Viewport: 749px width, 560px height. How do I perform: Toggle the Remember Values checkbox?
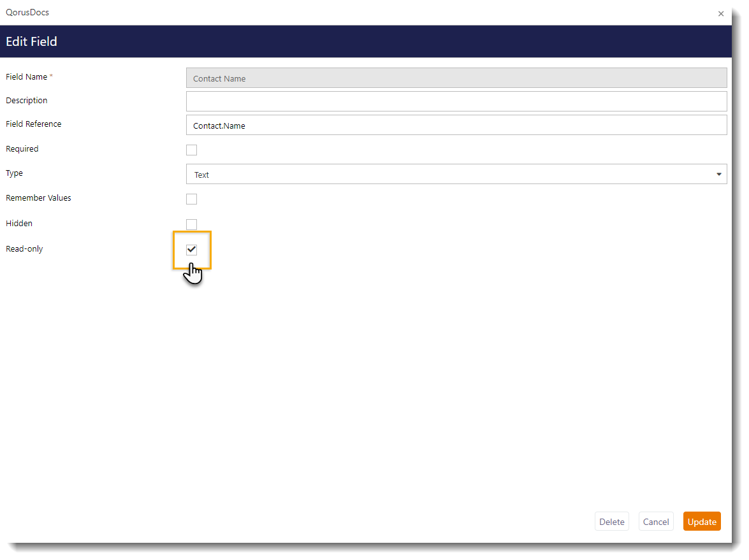[x=191, y=199]
